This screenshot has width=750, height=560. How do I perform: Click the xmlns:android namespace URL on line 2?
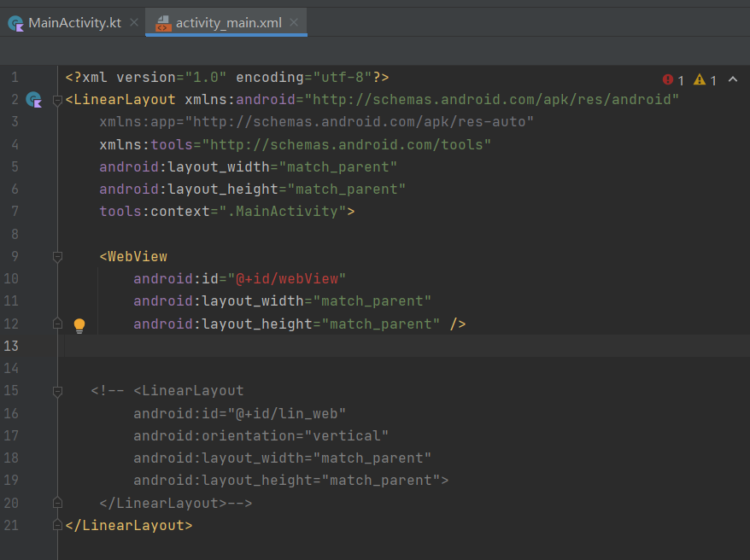click(x=492, y=99)
